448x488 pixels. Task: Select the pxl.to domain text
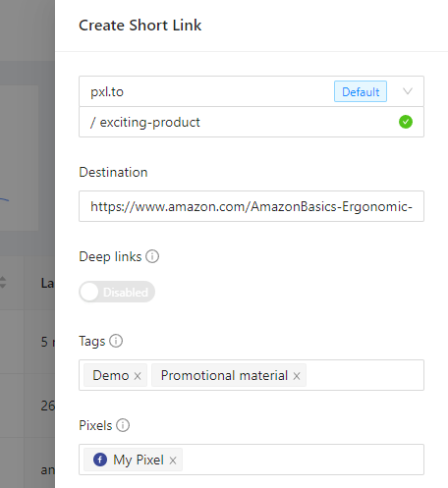point(107,92)
